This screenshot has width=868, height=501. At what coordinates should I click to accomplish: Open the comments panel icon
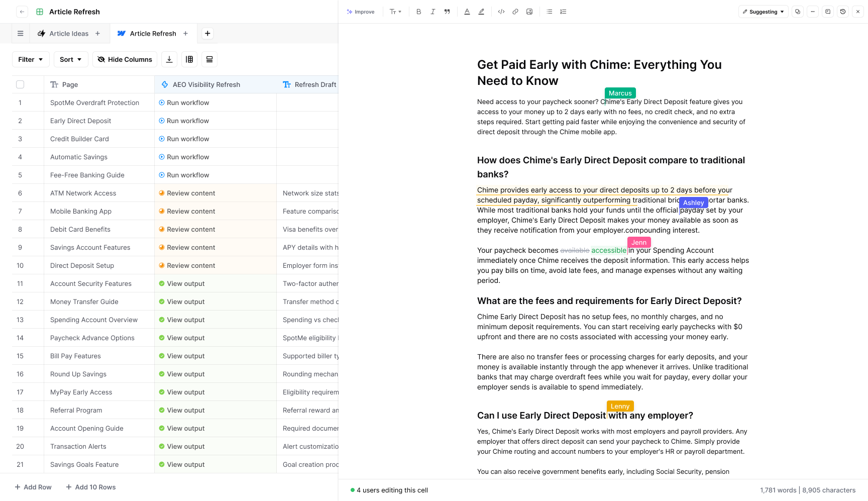[x=828, y=11]
